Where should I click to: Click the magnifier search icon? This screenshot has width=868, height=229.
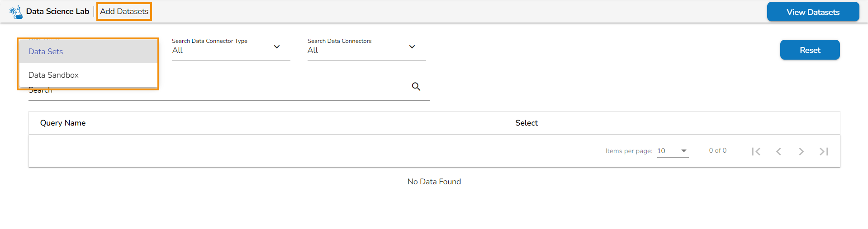(x=416, y=86)
